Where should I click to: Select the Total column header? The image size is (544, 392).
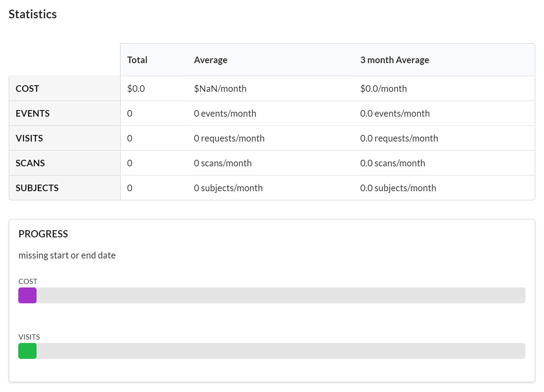[x=137, y=60]
